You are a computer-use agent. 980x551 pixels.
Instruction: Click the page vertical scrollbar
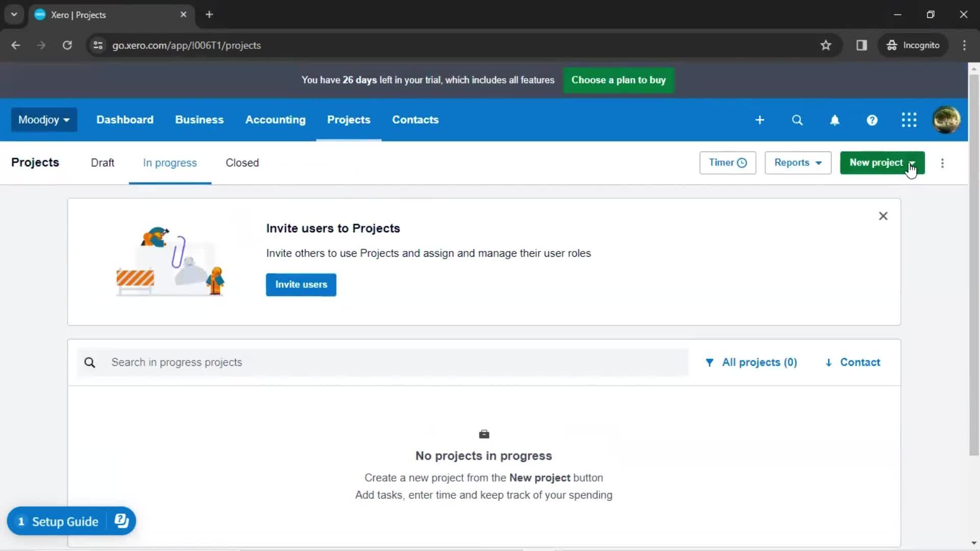pos(974,265)
